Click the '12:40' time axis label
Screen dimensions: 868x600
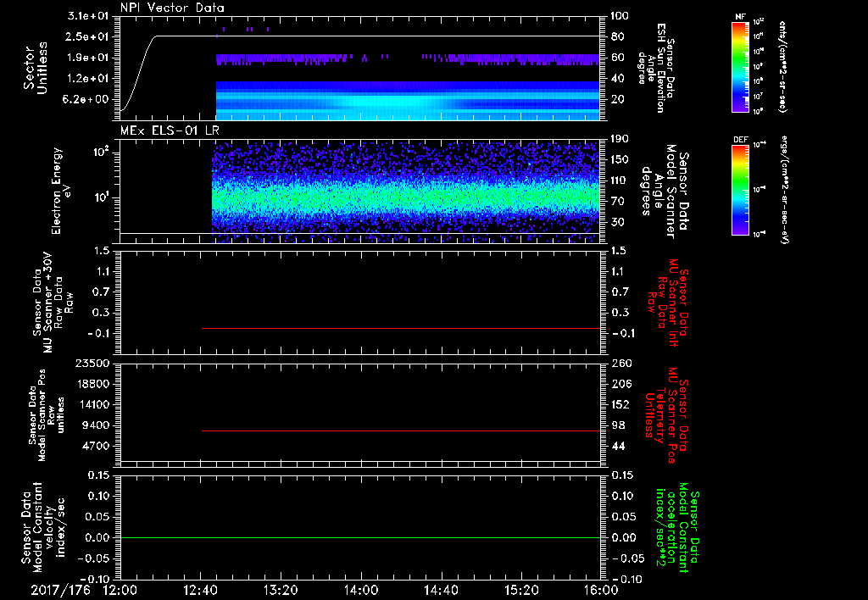point(200,590)
